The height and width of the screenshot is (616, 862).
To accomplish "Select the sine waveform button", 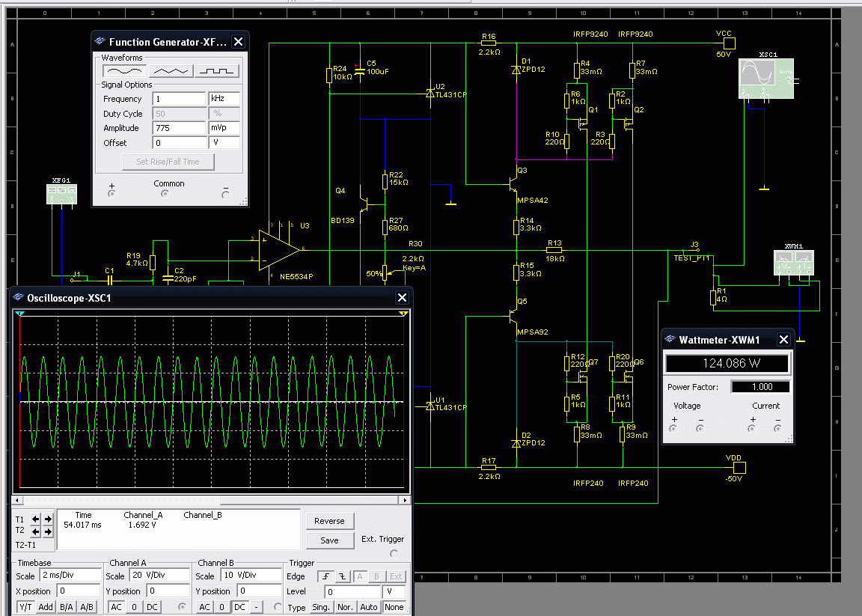I will tap(124, 71).
